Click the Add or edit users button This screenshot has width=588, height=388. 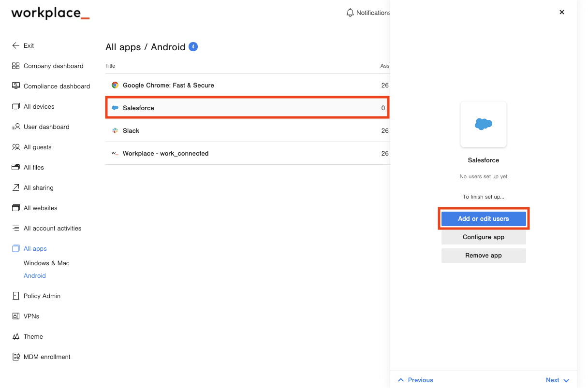(484, 218)
